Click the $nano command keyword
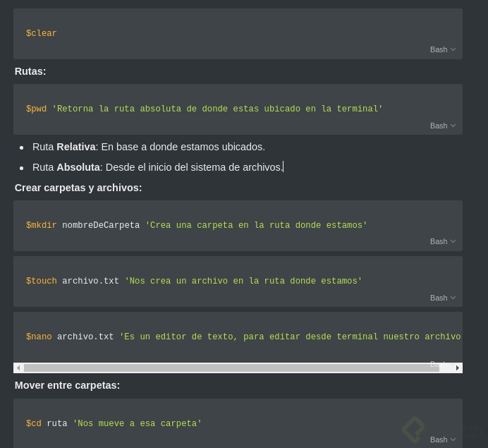 point(39,337)
